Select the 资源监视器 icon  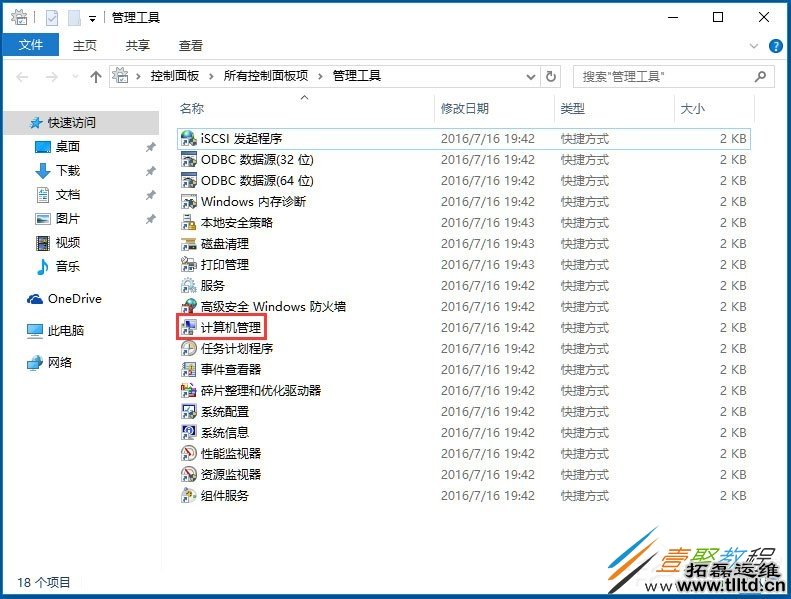tap(189, 474)
